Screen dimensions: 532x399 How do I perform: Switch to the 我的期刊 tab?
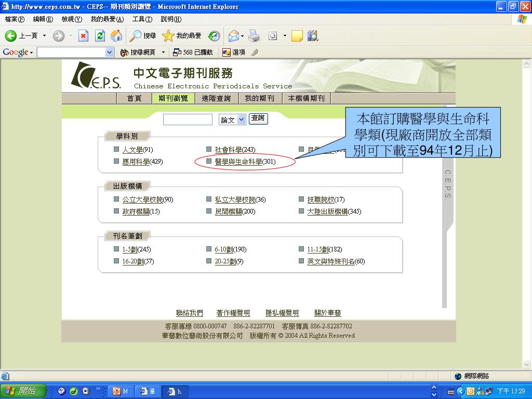click(260, 98)
